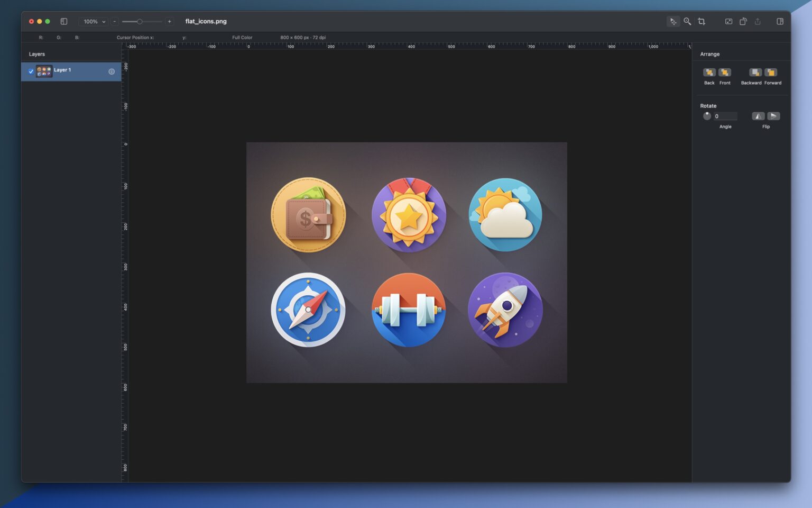Click the plus zoom-in button

pyautogui.click(x=169, y=22)
